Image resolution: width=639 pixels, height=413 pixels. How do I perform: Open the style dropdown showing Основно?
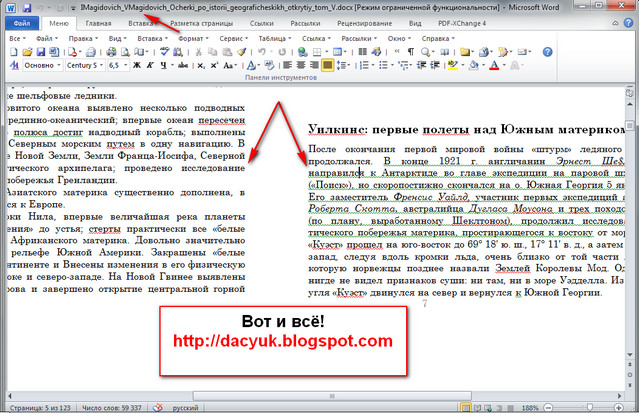[x=42, y=66]
